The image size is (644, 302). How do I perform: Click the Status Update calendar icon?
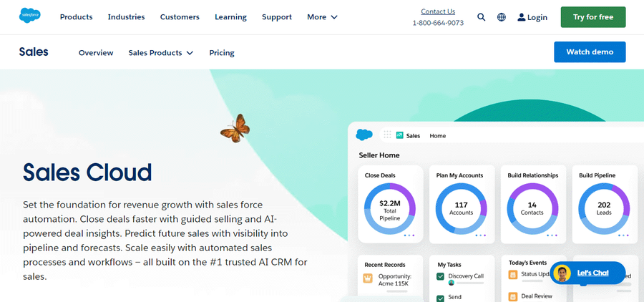(x=513, y=275)
